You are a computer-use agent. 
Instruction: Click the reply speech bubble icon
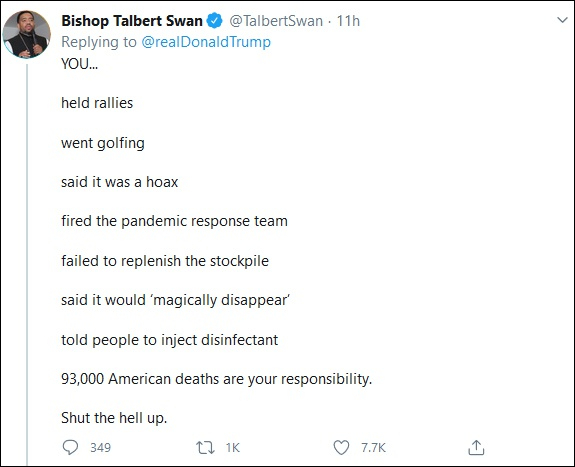coord(70,447)
